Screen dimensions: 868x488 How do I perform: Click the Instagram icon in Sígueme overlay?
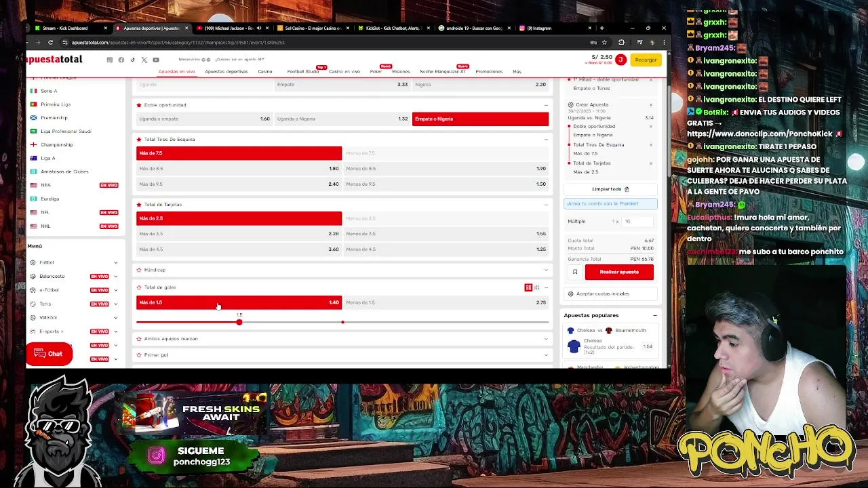click(x=157, y=455)
